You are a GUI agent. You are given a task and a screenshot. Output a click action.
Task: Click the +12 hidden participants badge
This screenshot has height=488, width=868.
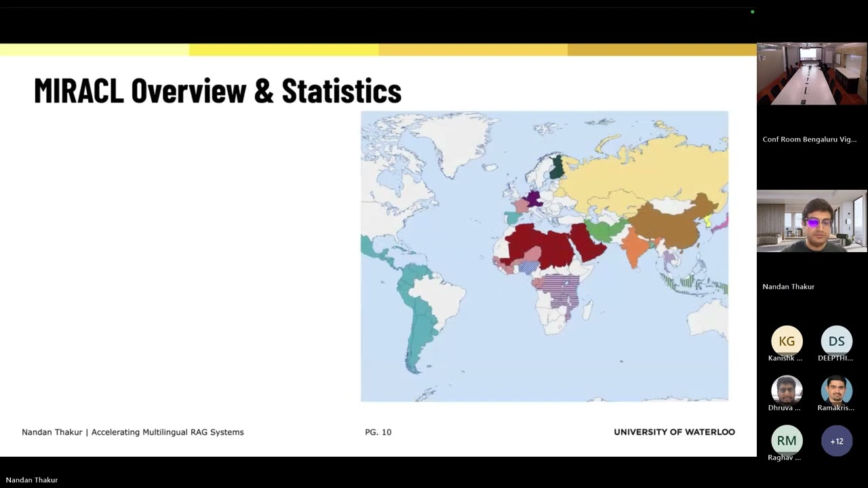[x=836, y=441]
